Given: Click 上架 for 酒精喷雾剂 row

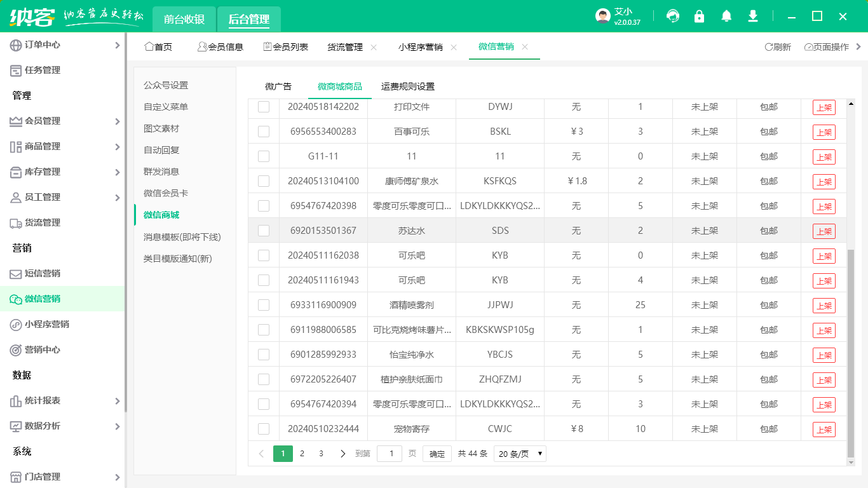Looking at the screenshot, I should 824,306.
